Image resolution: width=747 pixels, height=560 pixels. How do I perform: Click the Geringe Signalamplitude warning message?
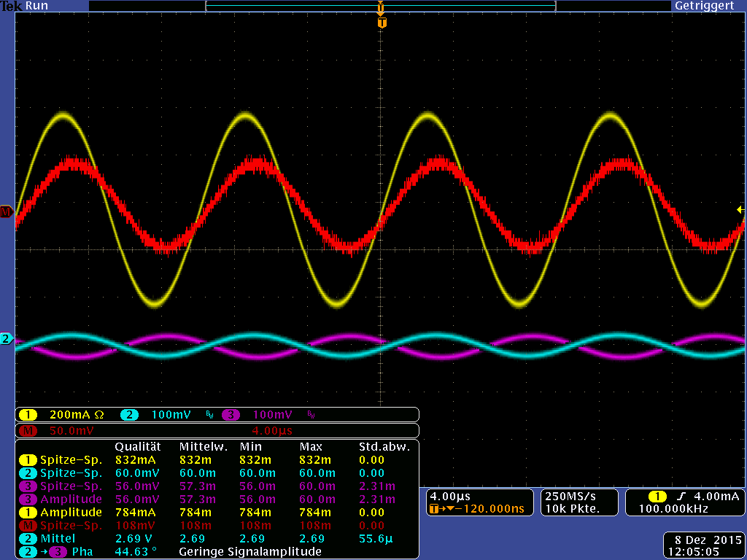point(250,552)
